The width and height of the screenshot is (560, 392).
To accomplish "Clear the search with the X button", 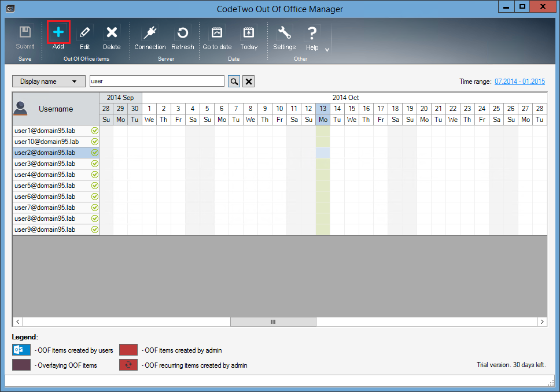I will (249, 82).
